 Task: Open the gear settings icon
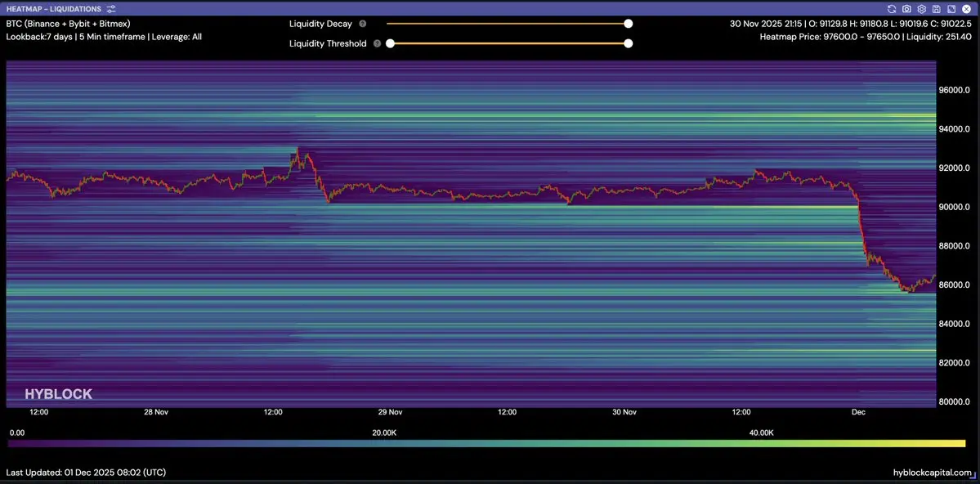[x=921, y=9]
